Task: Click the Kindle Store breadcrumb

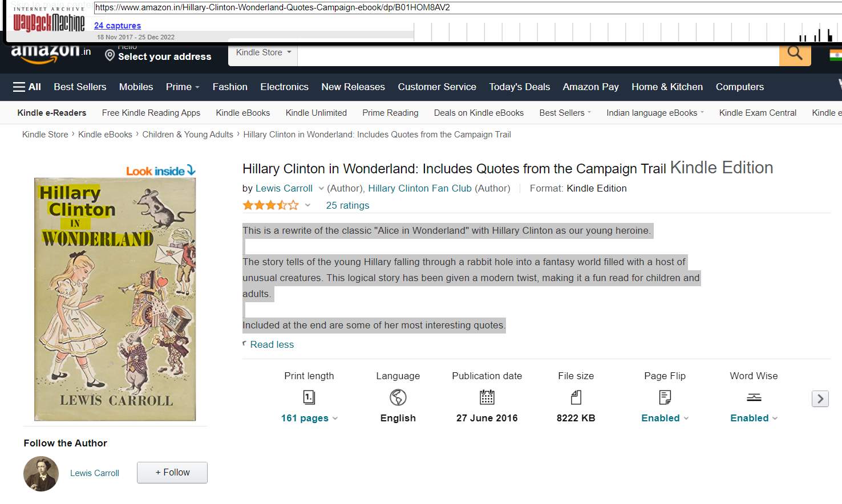Action: 45,135
